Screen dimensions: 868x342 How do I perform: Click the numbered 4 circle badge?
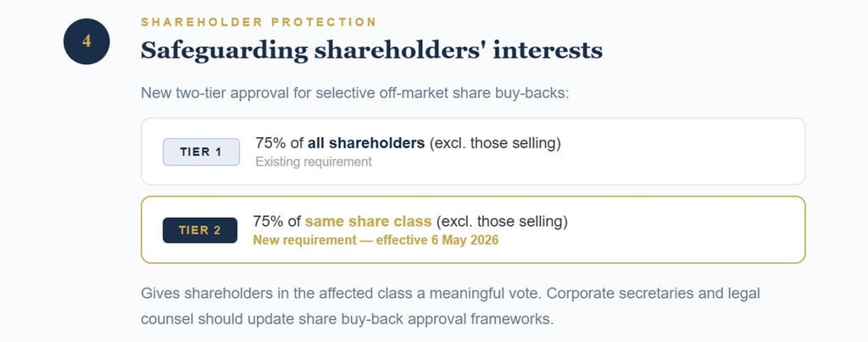tap(86, 41)
